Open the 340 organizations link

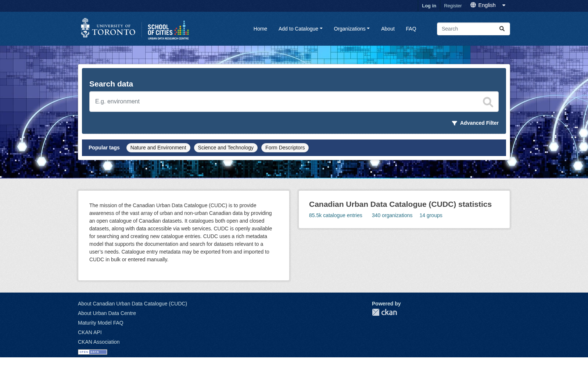[x=392, y=215]
